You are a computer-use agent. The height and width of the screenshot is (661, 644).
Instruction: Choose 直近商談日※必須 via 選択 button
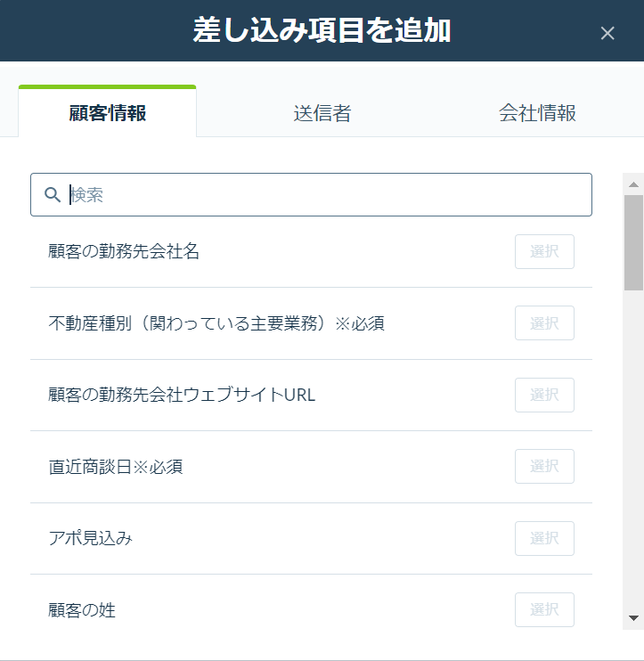tap(544, 466)
